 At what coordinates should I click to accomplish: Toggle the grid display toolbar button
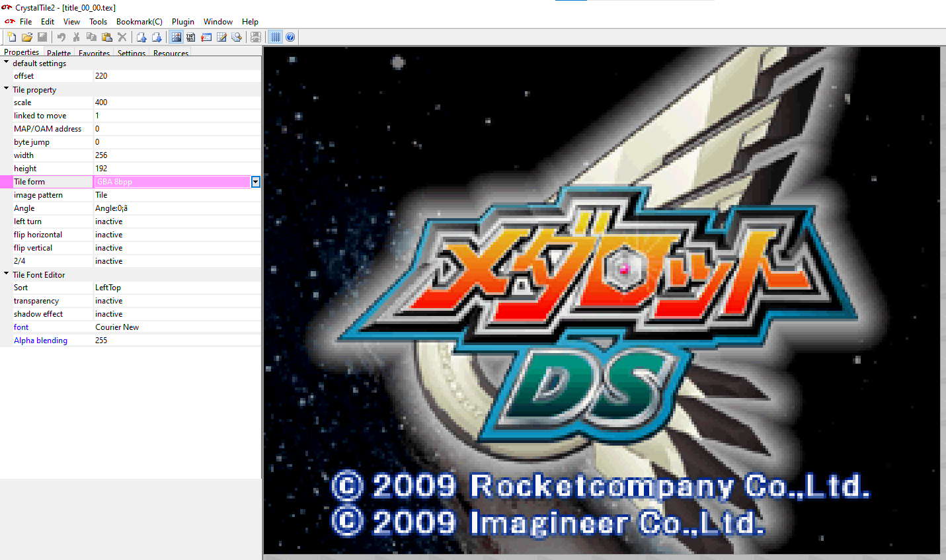[275, 37]
